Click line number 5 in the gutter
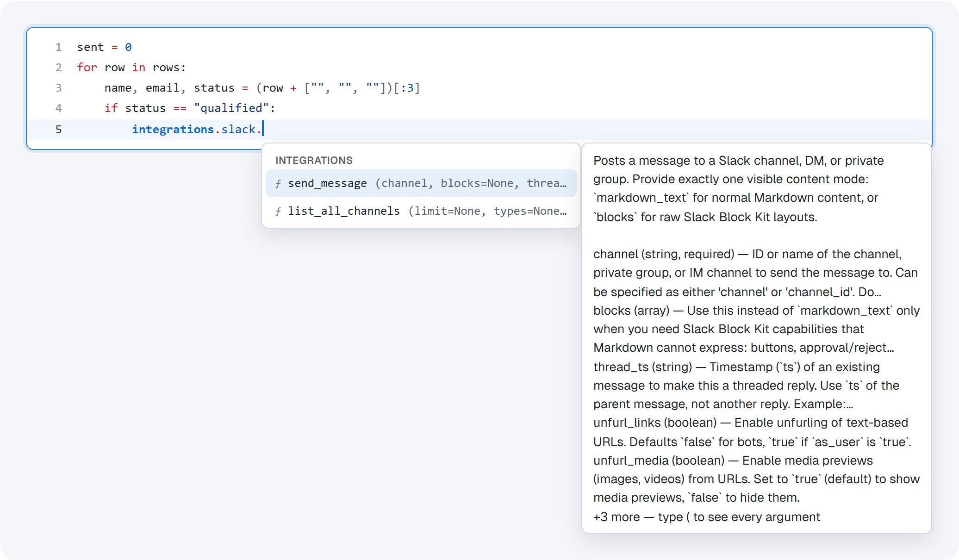Image resolution: width=959 pixels, height=560 pixels. tap(58, 129)
